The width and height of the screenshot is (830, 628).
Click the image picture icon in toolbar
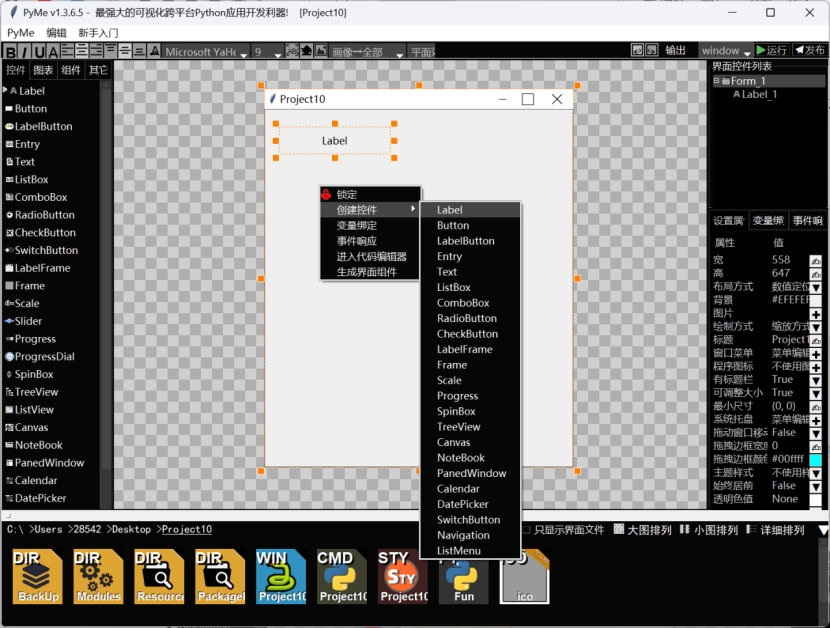[x=321, y=51]
